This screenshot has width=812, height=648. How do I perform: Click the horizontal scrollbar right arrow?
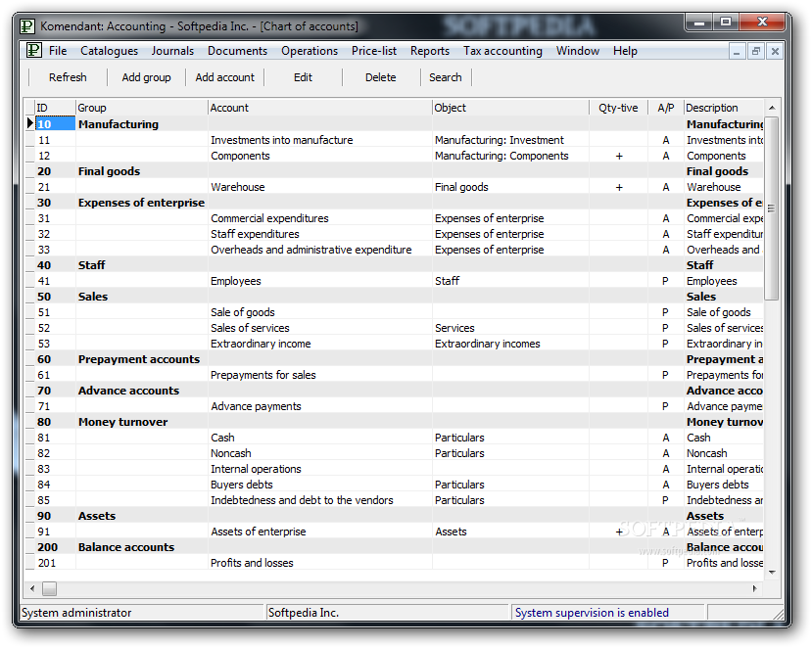(x=754, y=588)
